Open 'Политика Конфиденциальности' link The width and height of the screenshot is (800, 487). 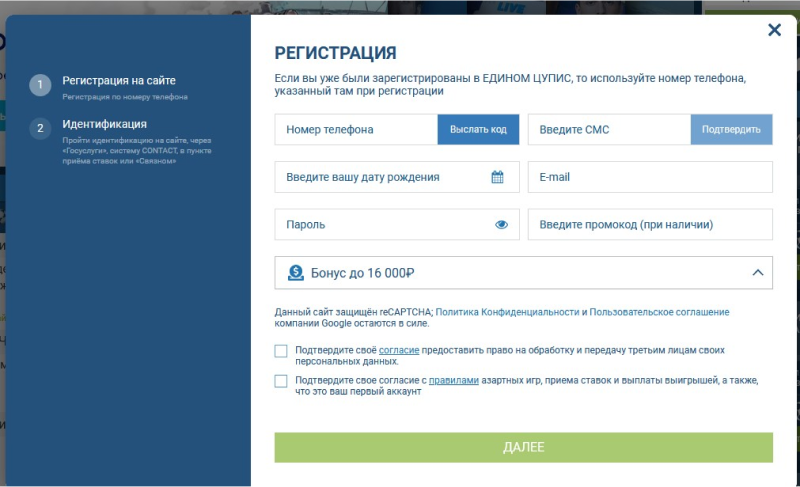(507, 312)
